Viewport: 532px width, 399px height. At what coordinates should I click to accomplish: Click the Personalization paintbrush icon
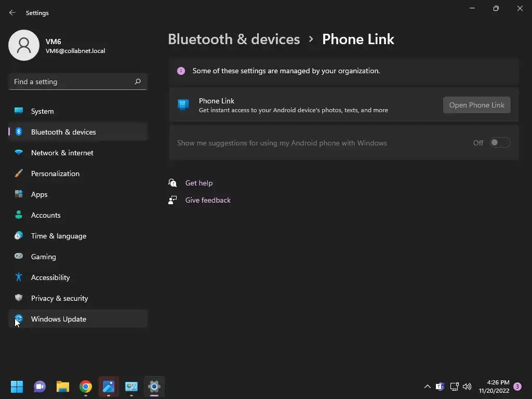click(19, 173)
